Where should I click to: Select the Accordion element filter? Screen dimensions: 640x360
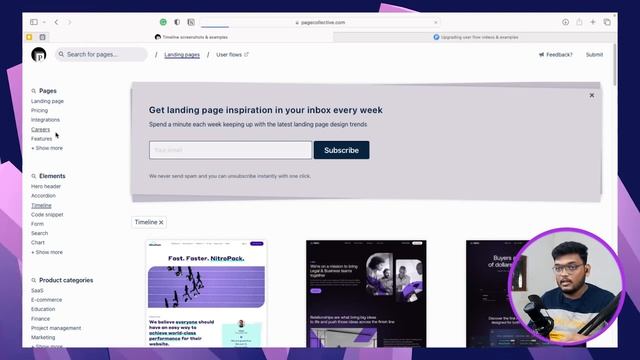tap(43, 196)
